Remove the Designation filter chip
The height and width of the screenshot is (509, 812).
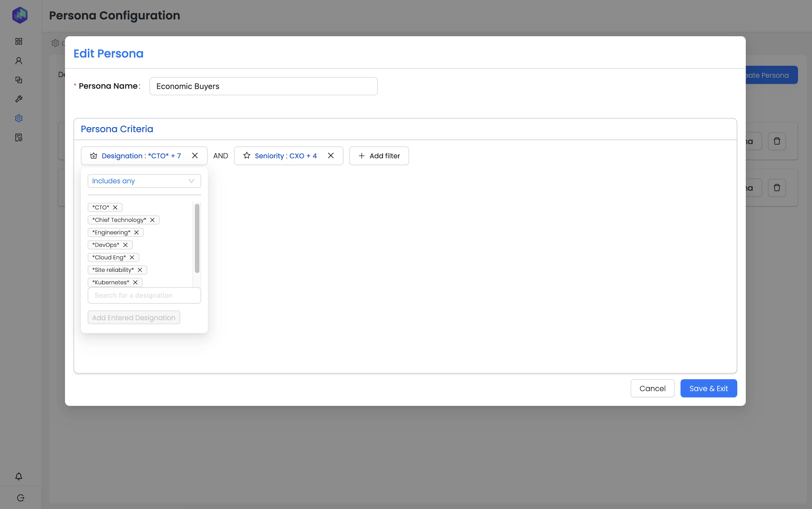[x=195, y=156]
